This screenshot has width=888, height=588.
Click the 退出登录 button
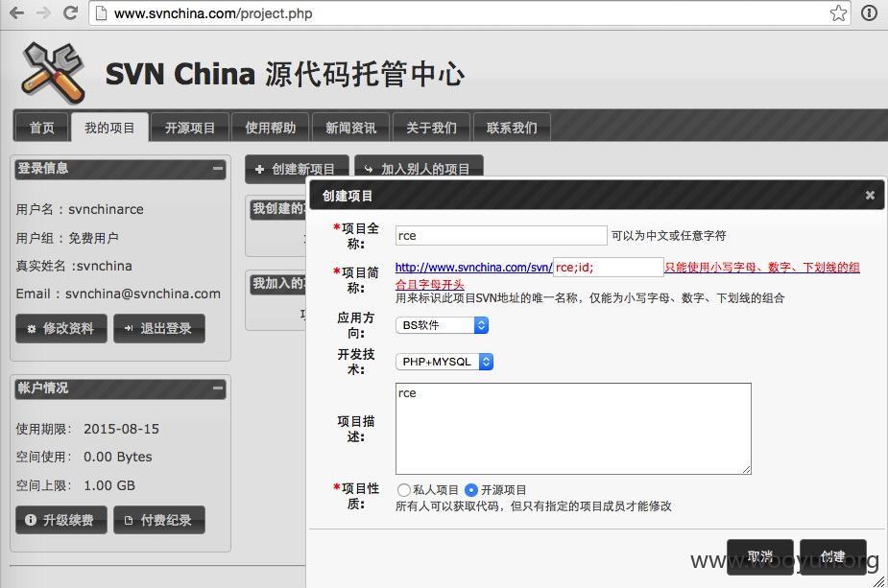(x=159, y=328)
